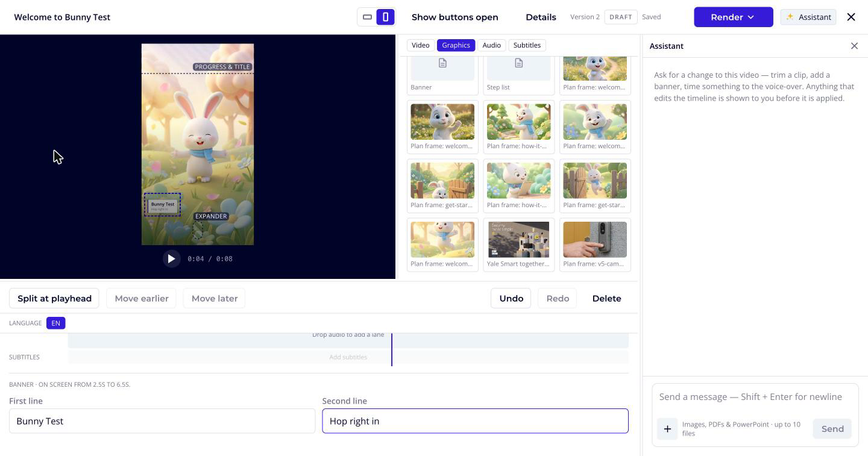
Task: Click Add subtitles in the subtitles lane
Action: click(x=348, y=357)
